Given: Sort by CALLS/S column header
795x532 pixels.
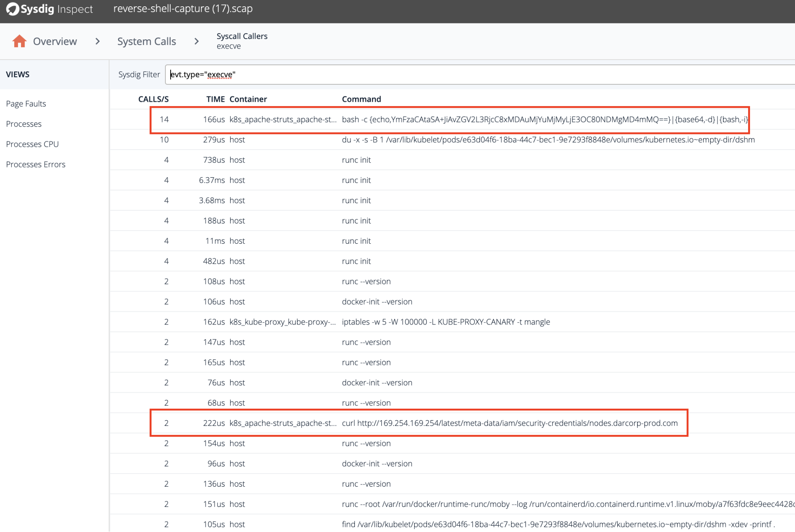Looking at the screenshot, I should click(x=153, y=99).
